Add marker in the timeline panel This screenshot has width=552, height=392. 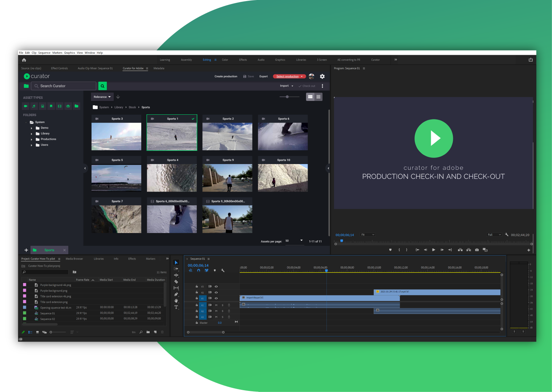tap(215, 270)
